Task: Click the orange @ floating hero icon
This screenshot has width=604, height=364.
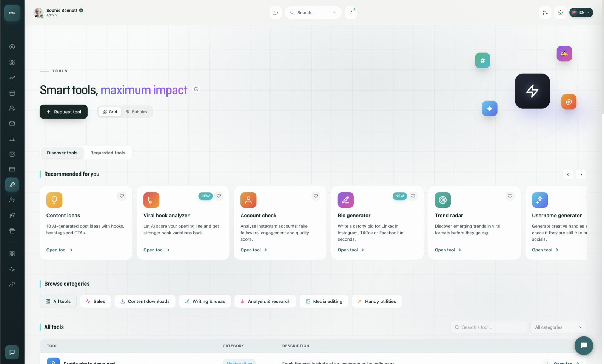Action: pos(569,102)
